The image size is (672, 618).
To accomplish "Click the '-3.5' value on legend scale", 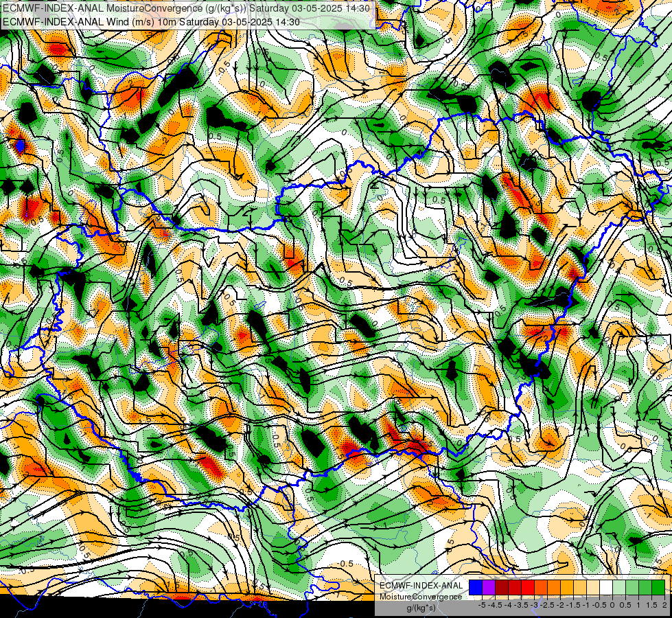I will click(521, 605).
